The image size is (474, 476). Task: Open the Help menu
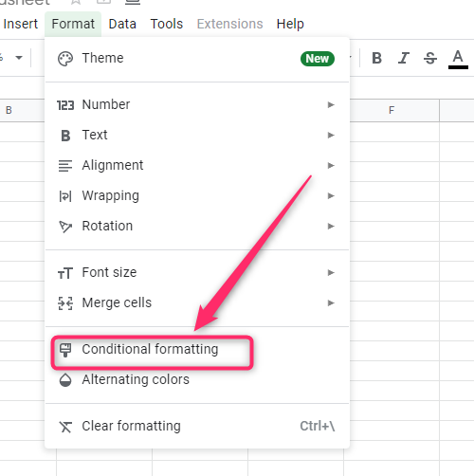(290, 24)
